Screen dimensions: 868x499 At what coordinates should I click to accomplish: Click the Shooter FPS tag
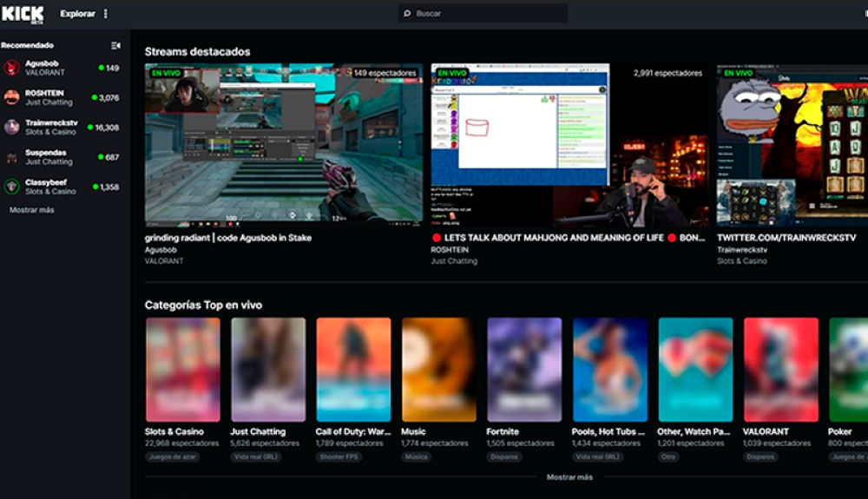340,456
